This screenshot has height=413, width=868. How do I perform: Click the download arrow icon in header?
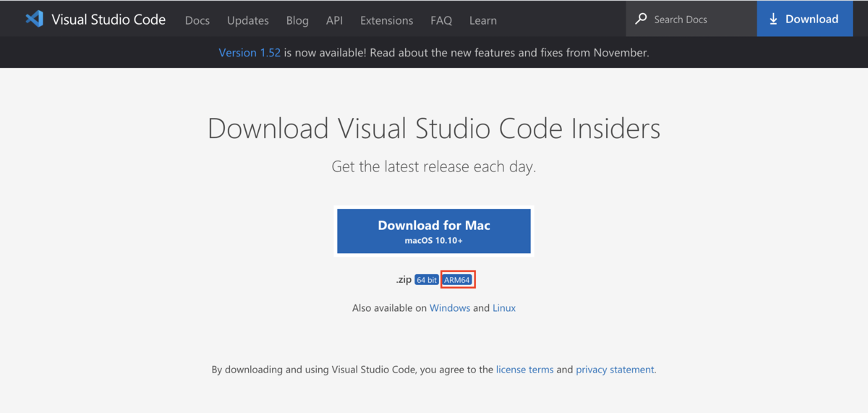point(773,19)
